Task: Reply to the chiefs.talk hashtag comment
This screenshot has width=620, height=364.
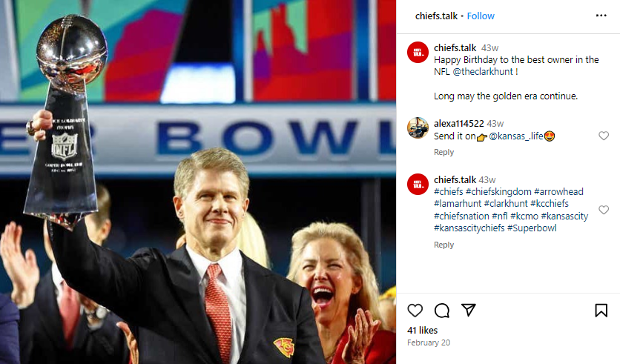Action: tap(443, 245)
